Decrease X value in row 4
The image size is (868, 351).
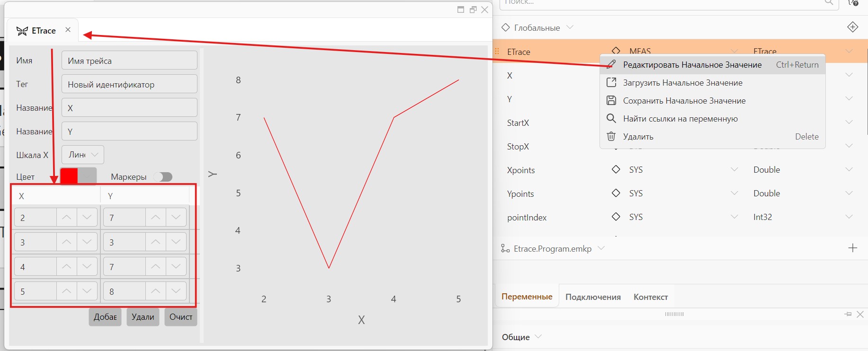(x=87, y=266)
